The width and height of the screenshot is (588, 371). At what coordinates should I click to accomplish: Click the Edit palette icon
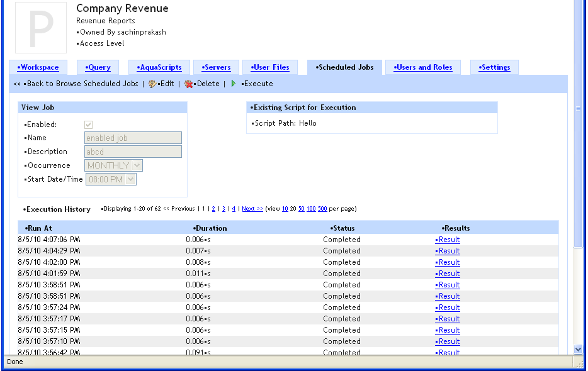tap(152, 84)
